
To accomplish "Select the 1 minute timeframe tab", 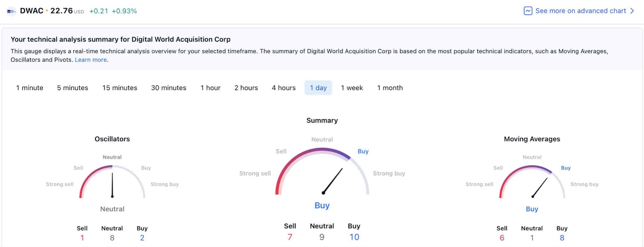I will 30,88.
